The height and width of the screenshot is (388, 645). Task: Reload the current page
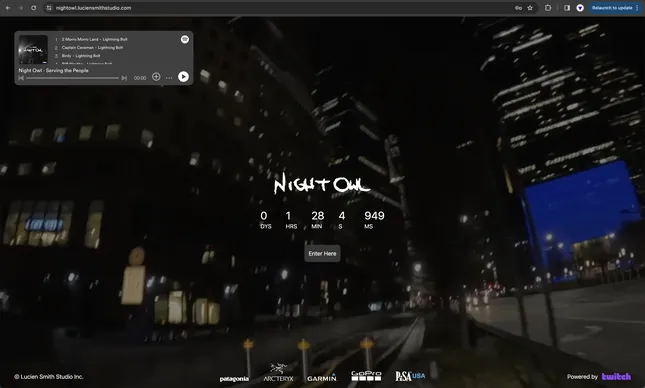[x=34, y=8]
